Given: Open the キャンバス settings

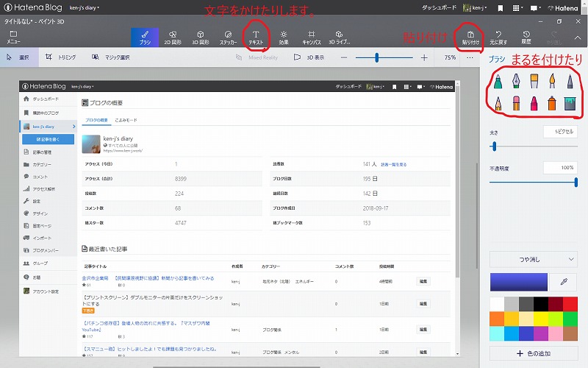Looking at the screenshot, I should point(311,38).
